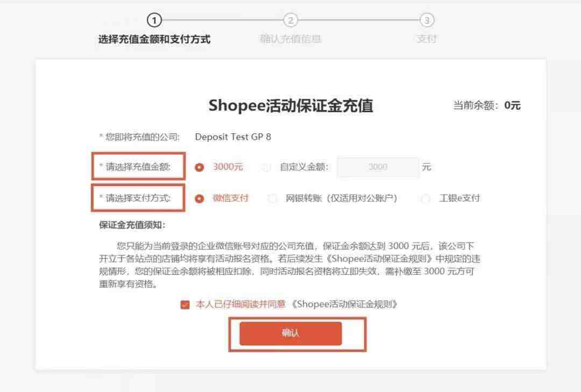The height and width of the screenshot is (392, 581).
Task: Open the 《Shopee活动保证金规则》 link
Action: (345, 304)
